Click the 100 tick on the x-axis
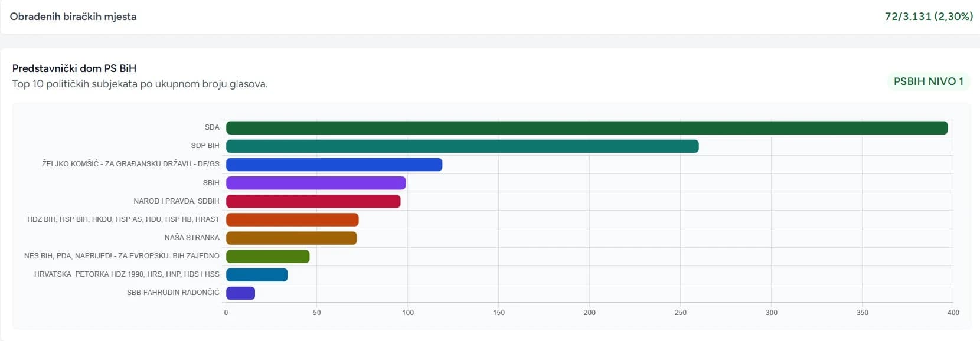The image size is (980, 341). point(408,313)
